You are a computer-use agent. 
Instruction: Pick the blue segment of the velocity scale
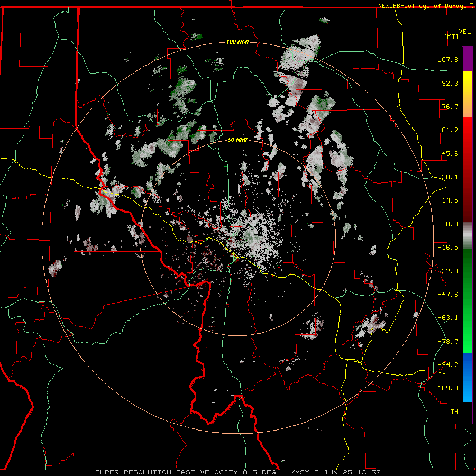click(x=467, y=377)
